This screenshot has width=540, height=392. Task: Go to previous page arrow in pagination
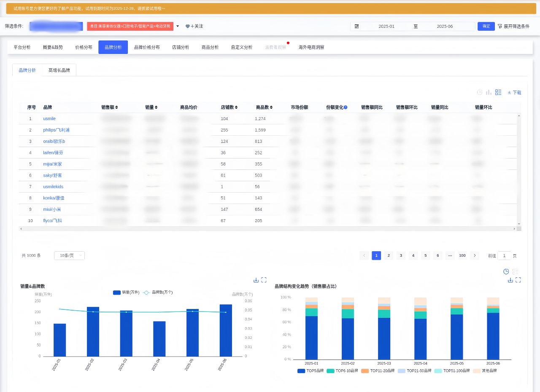pos(364,255)
